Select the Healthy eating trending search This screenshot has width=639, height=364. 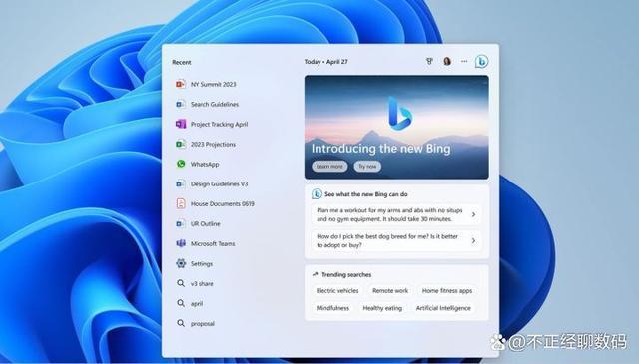pos(382,308)
